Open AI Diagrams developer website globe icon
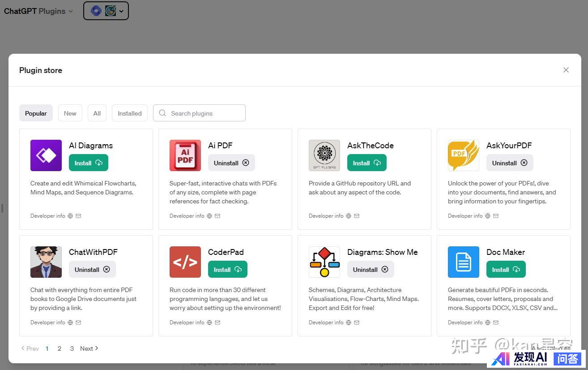The image size is (588, 370). tap(70, 216)
